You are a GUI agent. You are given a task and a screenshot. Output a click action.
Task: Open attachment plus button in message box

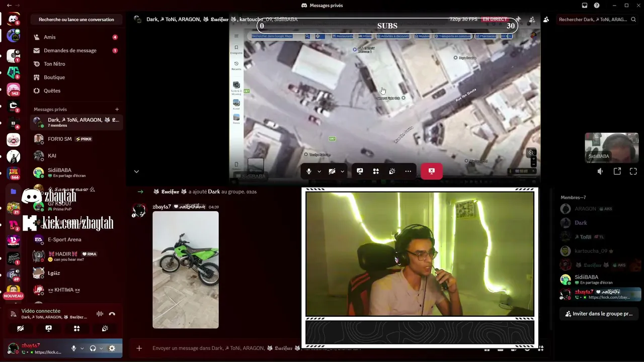139,348
